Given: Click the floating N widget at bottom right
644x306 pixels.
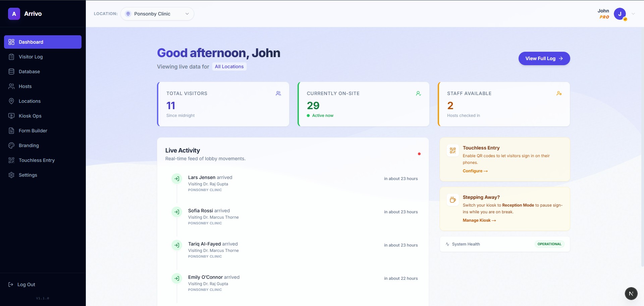Looking at the screenshot, I should coord(631,293).
